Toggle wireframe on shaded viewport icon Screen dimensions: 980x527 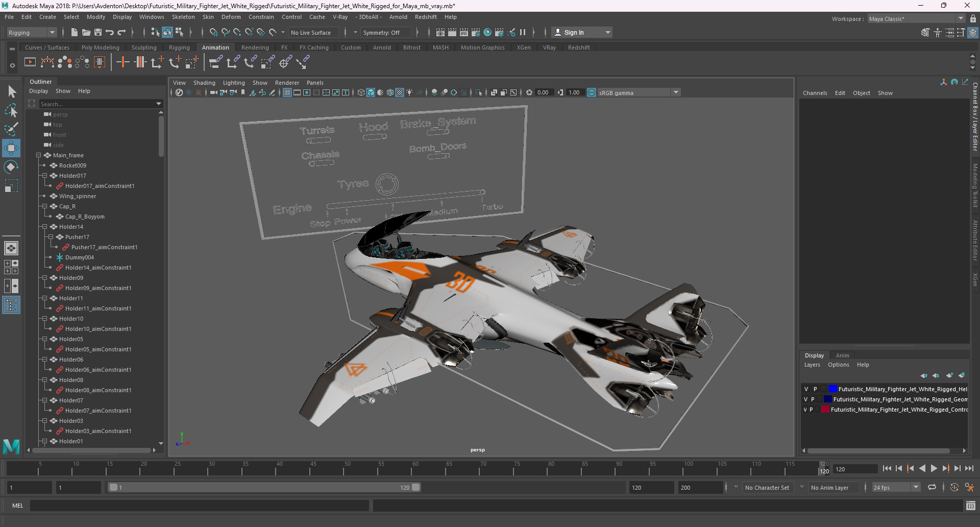click(390, 92)
